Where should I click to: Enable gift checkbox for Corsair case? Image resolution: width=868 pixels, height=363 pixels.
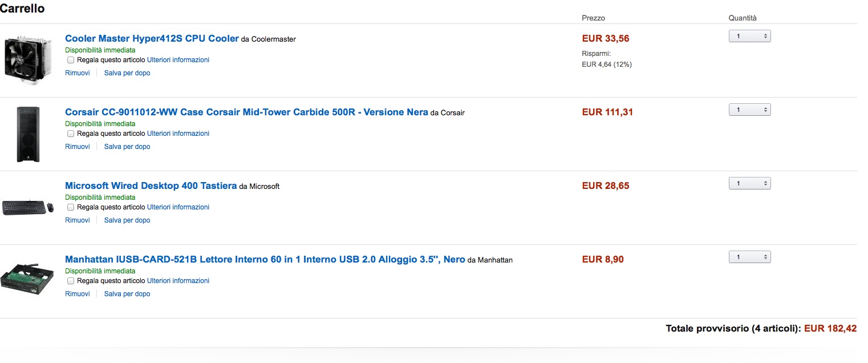(x=71, y=134)
